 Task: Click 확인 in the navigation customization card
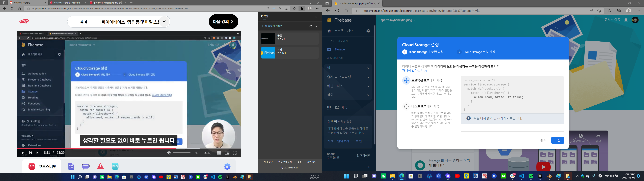(359, 141)
